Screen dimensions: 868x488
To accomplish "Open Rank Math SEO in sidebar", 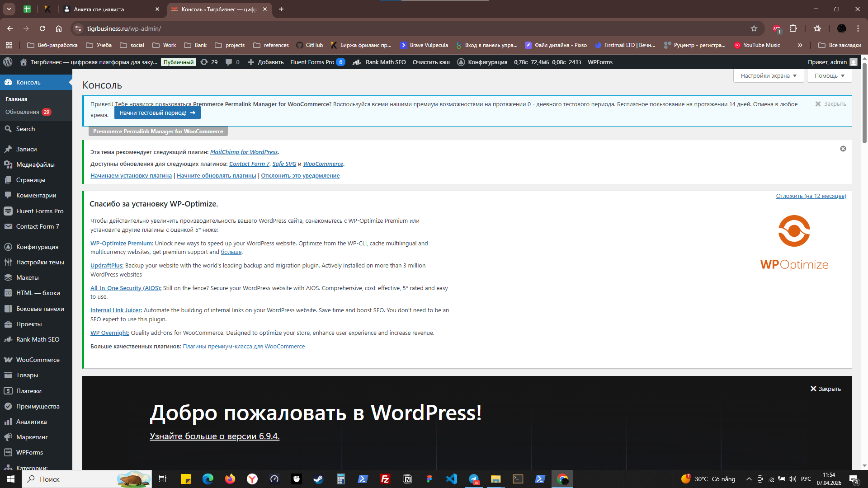I will [x=36, y=339].
